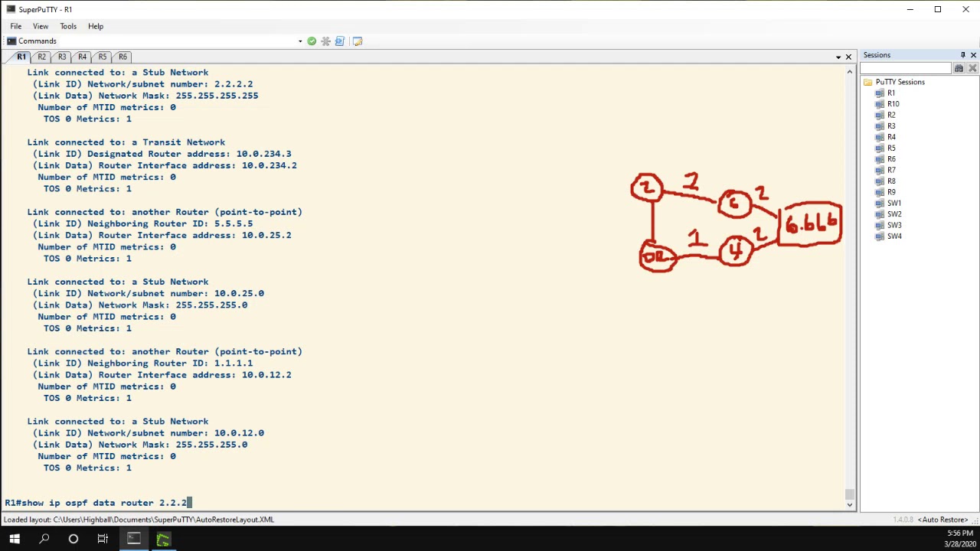Viewport: 980px width, 551px height.
Task: Open the R10 session in the Sessions tree
Action: point(893,104)
